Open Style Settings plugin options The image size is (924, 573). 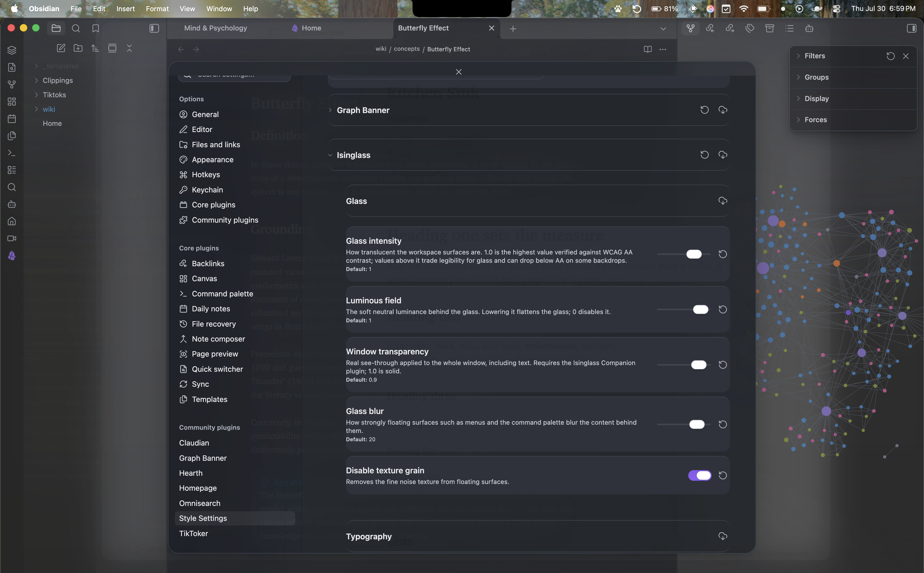234,518
